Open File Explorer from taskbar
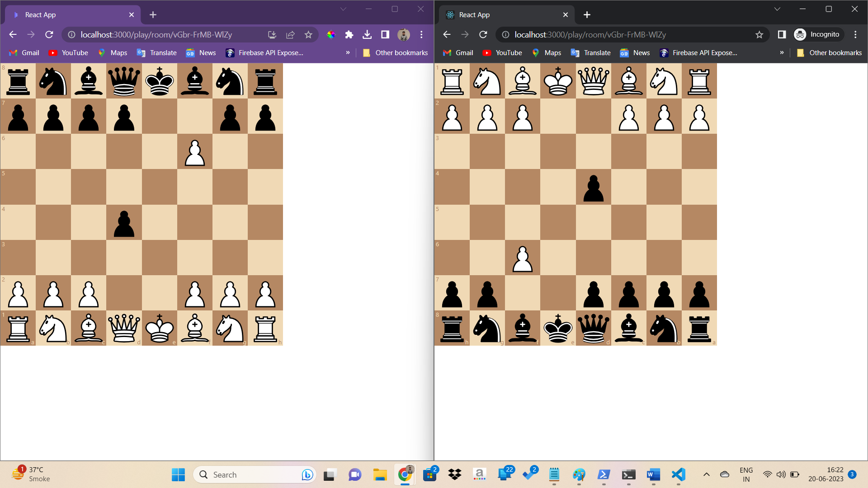 (380, 474)
